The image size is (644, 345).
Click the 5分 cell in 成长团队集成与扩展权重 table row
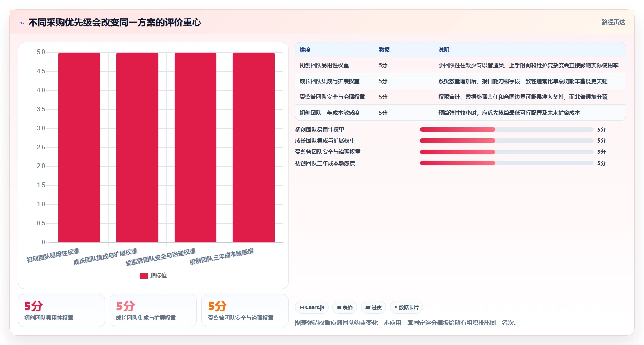(x=383, y=81)
